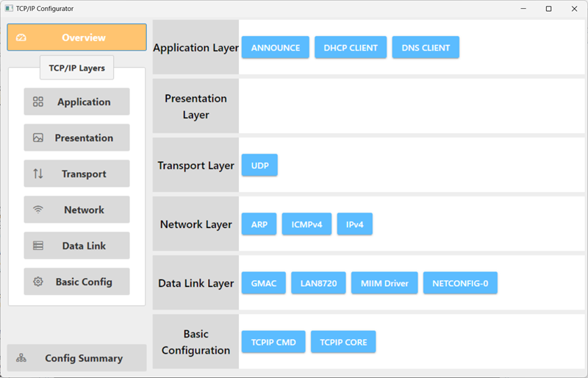Open the DNS CLIENT module
Image resolution: width=588 pixels, height=378 pixels.
point(426,48)
